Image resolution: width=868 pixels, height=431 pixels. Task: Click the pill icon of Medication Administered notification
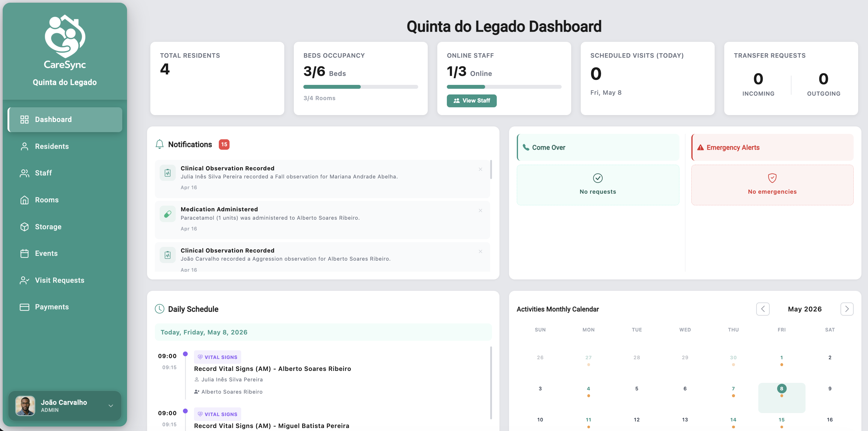(x=167, y=214)
